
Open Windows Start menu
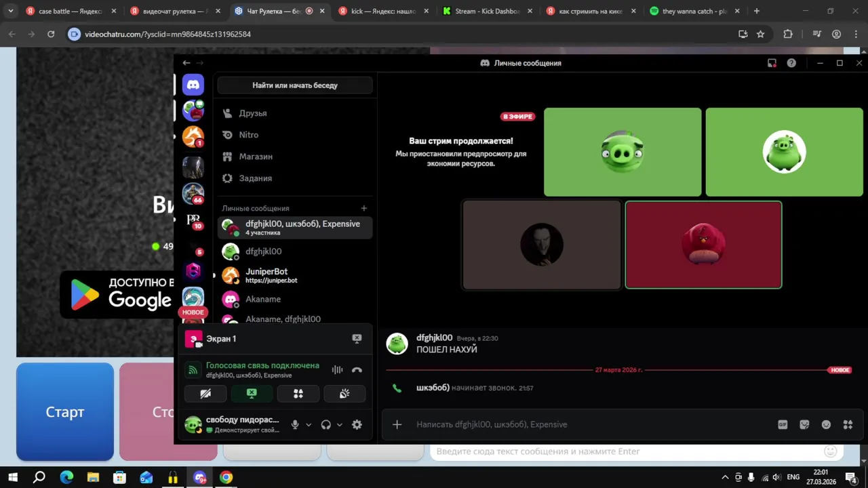(13, 477)
